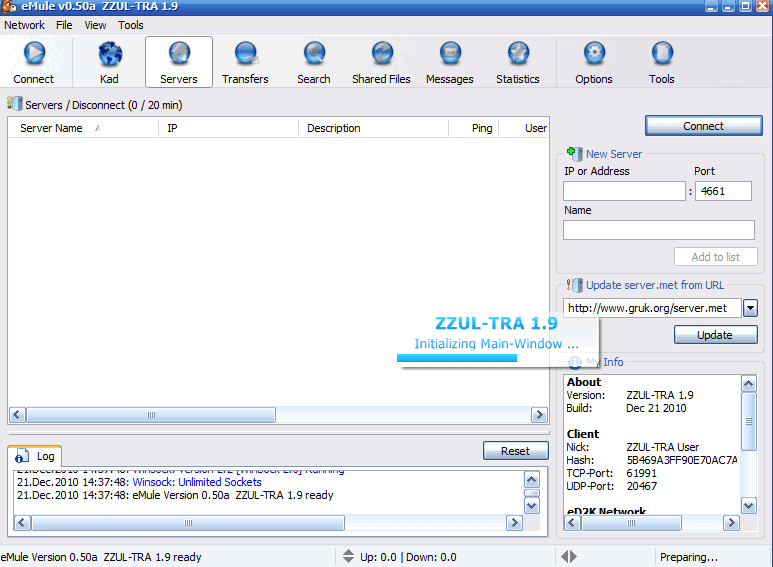Click the Hash value 5B469A3FF90E70AC7A
The width and height of the screenshot is (773, 567).
pyautogui.click(x=682, y=460)
